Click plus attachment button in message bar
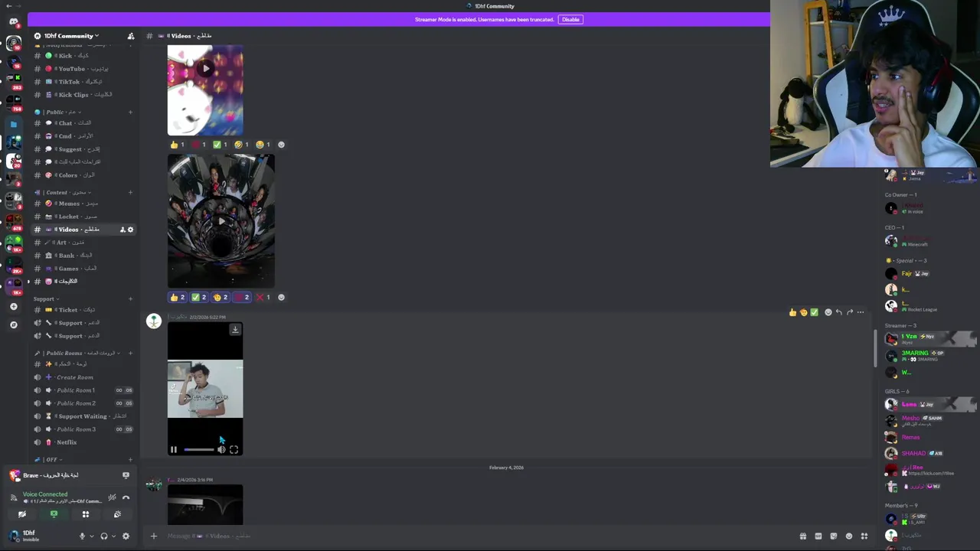The width and height of the screenshot is (980, 551). [153, 536]
